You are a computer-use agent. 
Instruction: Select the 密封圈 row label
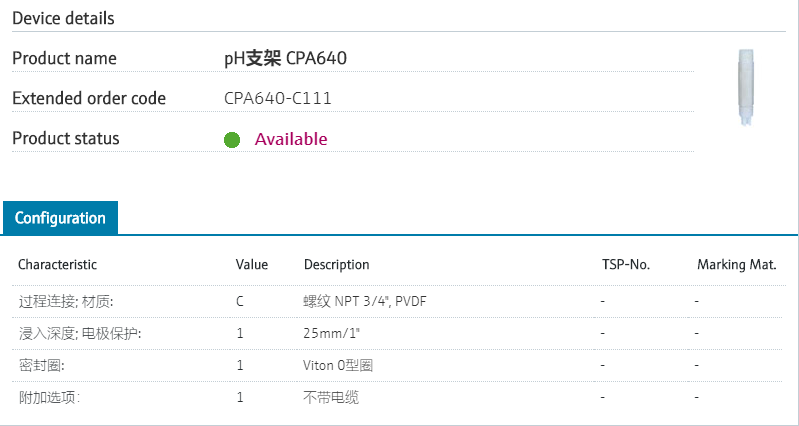41,365
